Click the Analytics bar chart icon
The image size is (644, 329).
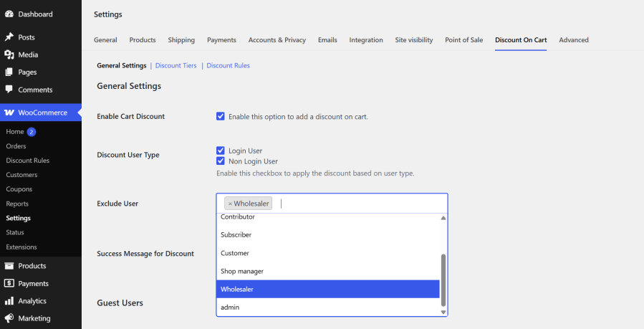pos(9,301)
